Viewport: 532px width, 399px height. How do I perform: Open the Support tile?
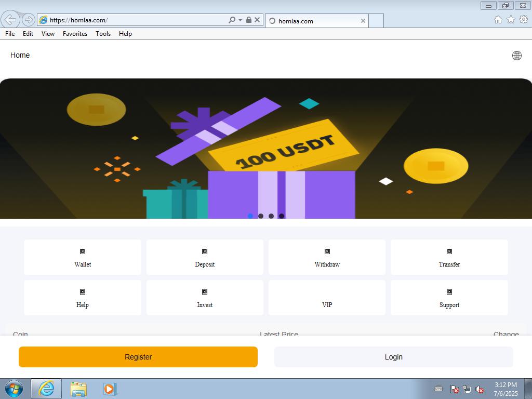(x=449, y=298)
